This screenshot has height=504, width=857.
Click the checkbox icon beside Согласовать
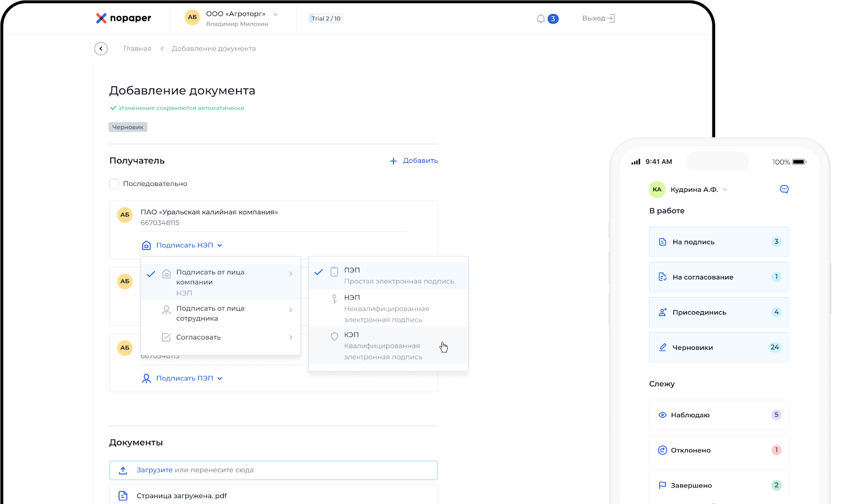coord(167,337)
